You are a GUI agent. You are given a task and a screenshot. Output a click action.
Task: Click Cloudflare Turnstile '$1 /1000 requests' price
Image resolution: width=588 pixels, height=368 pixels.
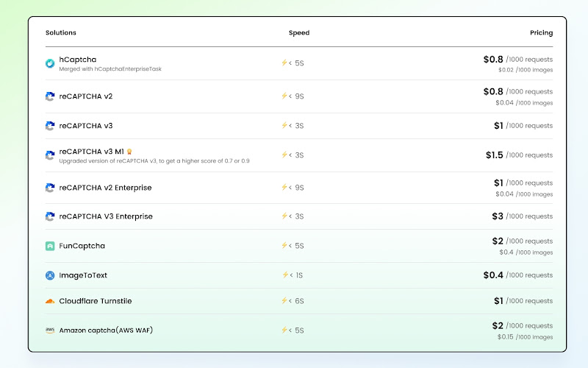pos(523,301)
